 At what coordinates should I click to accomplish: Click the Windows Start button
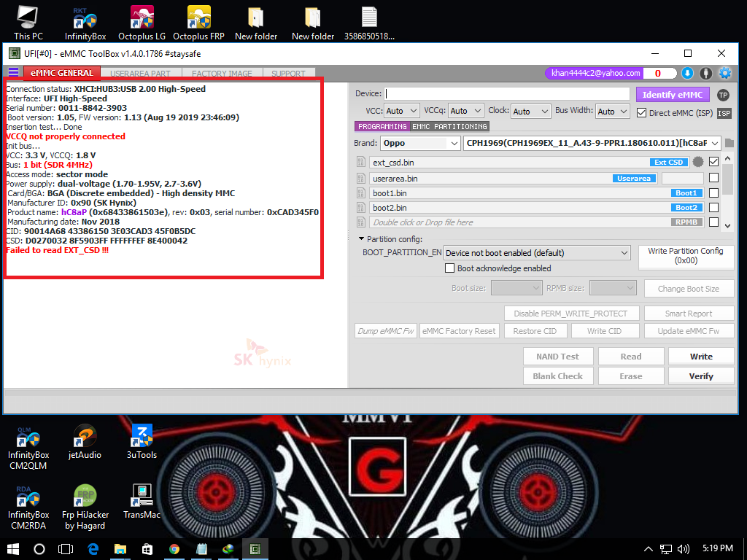[x=13, y=549]
